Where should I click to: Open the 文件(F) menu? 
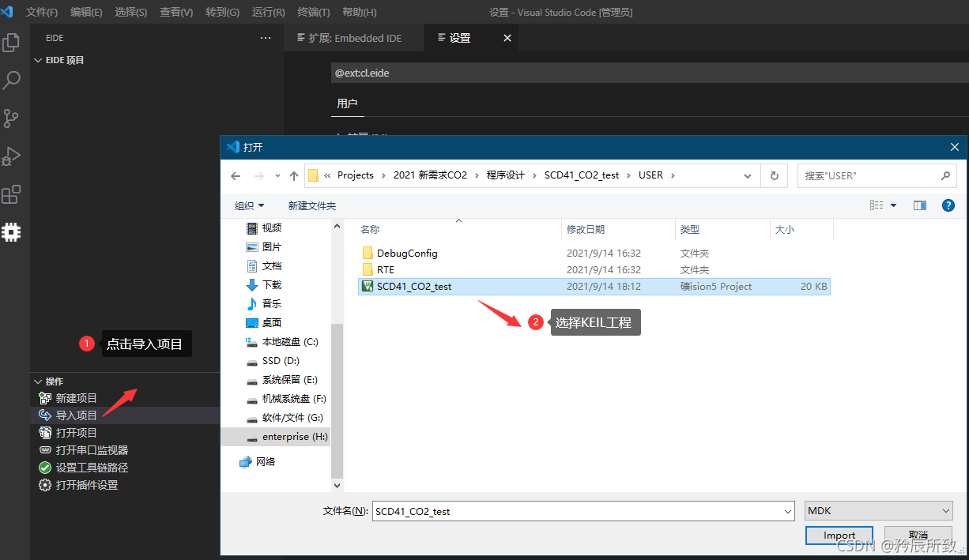42,13
